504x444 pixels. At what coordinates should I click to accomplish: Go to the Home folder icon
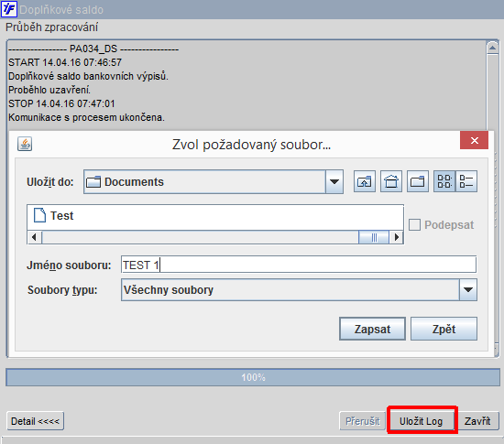pos(391,181)
